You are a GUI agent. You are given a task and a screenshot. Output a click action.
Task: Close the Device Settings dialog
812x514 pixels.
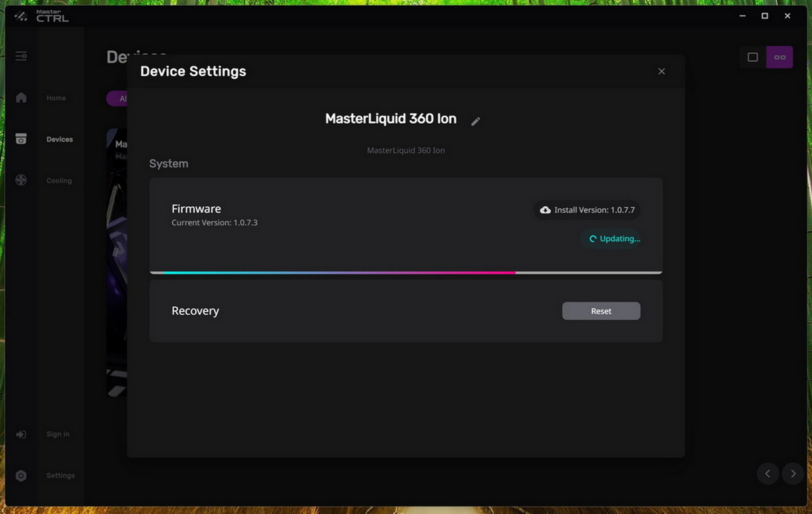(662, 71)
